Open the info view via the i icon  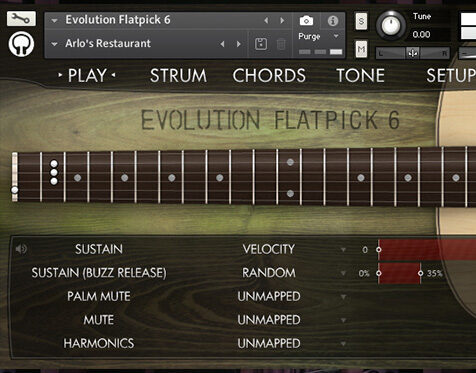333,21
